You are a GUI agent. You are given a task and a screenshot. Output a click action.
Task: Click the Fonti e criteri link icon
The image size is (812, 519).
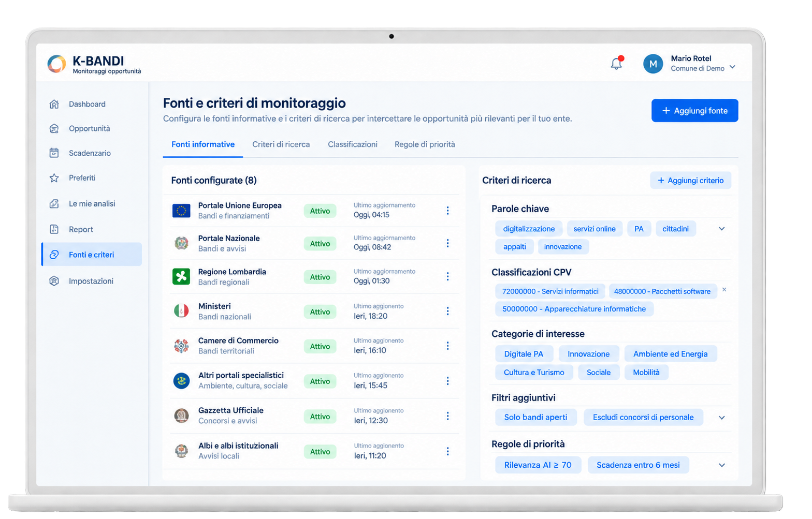54,255
